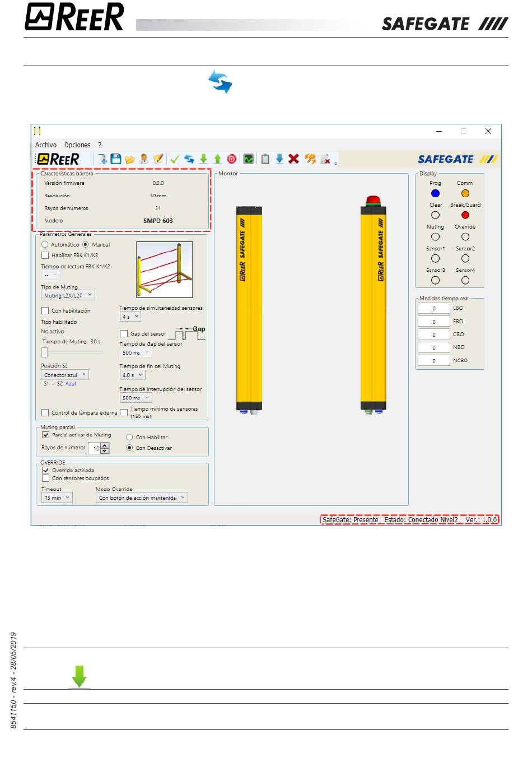
Task: Click the orange keys toolbar icon
Action: 310,159
